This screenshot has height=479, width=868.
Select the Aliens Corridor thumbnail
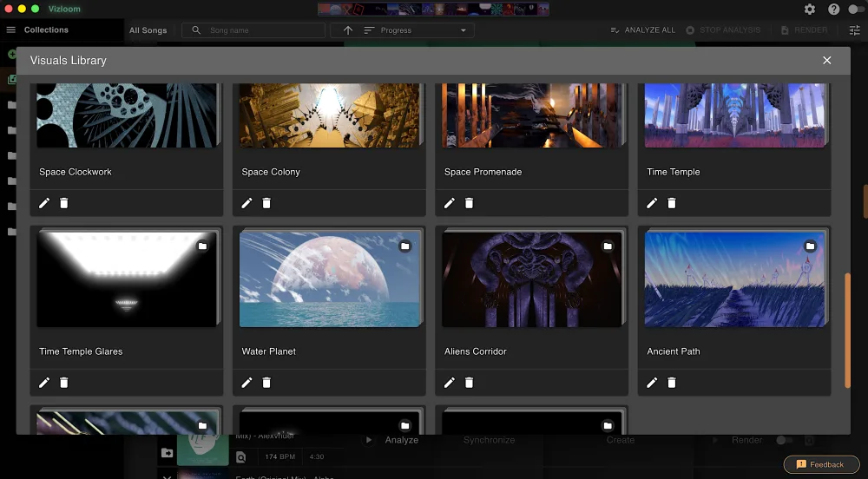point(532,279)
